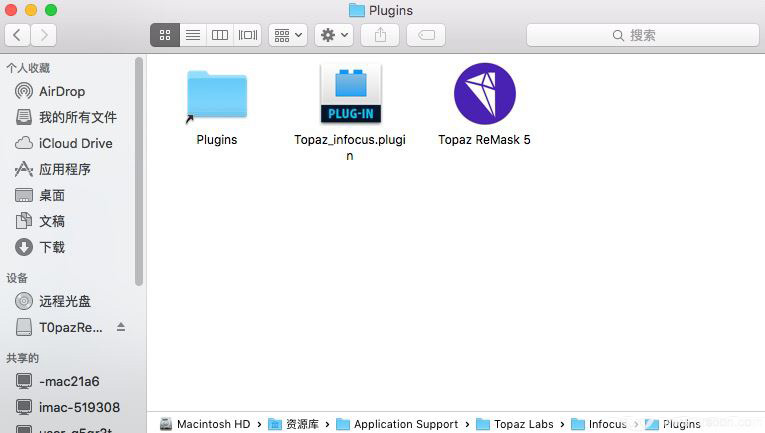Click the Share button
The height and width of the screenshot is (433, 765).
[380, 35]
